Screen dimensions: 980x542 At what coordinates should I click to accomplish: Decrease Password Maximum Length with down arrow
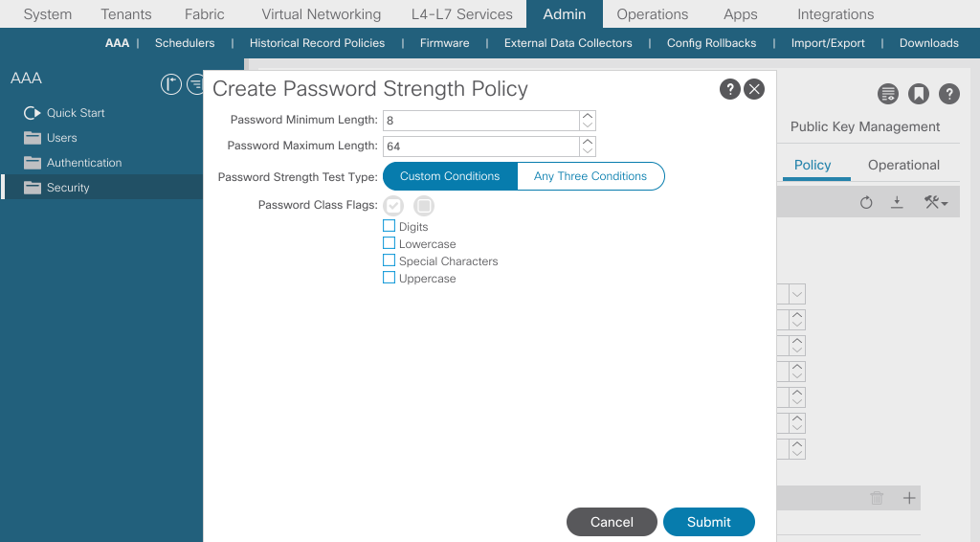(x=588, y=151)
